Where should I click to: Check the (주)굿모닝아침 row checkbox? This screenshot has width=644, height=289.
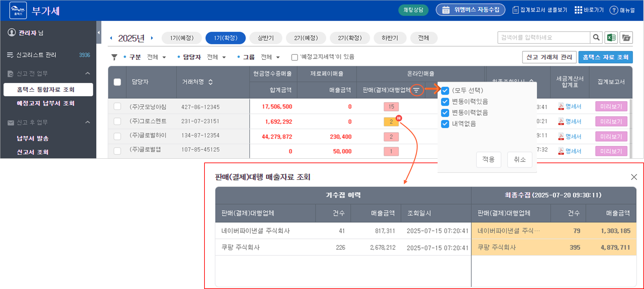pos(117,107)
